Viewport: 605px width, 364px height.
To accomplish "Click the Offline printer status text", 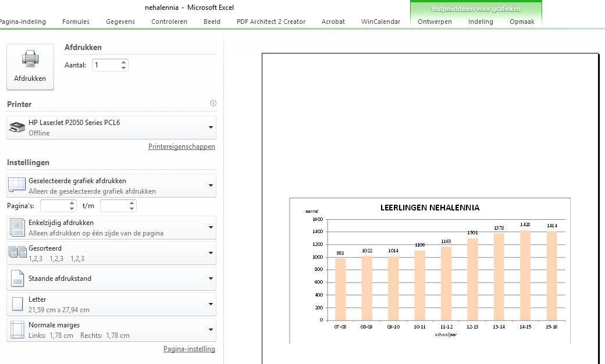I will point(39,133).
